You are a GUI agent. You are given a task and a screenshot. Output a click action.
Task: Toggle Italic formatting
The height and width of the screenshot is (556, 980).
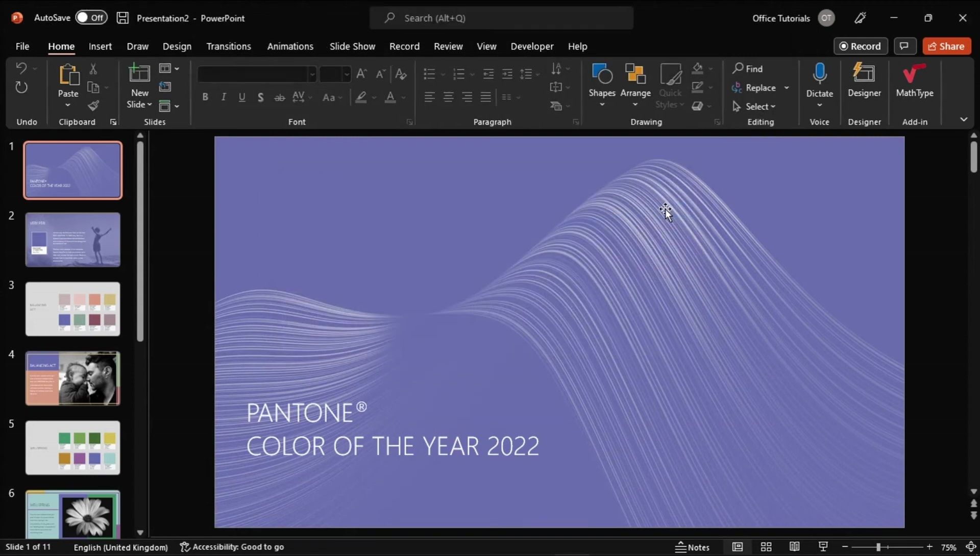(223, 97)
